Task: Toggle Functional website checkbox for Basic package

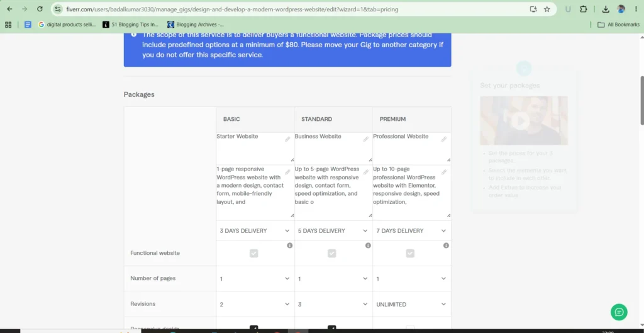Action: (x=254, y=253)
